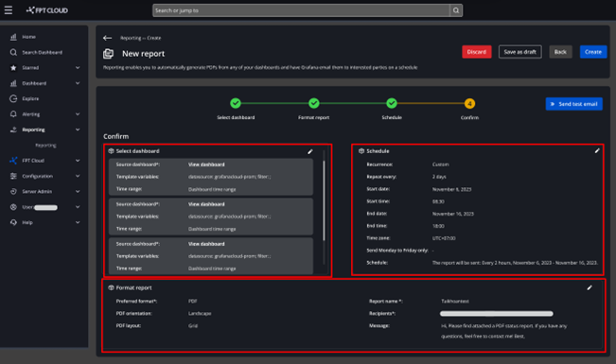Viewport: 616px width, 364px height.
Task: Open Configuration in the sidebar
Action: 37,176
